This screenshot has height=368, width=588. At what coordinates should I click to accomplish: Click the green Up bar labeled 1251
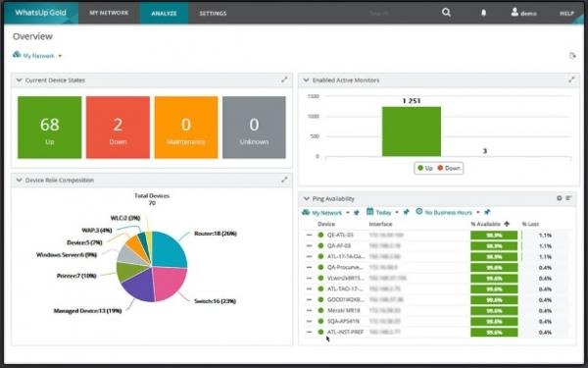click(412, 131)
